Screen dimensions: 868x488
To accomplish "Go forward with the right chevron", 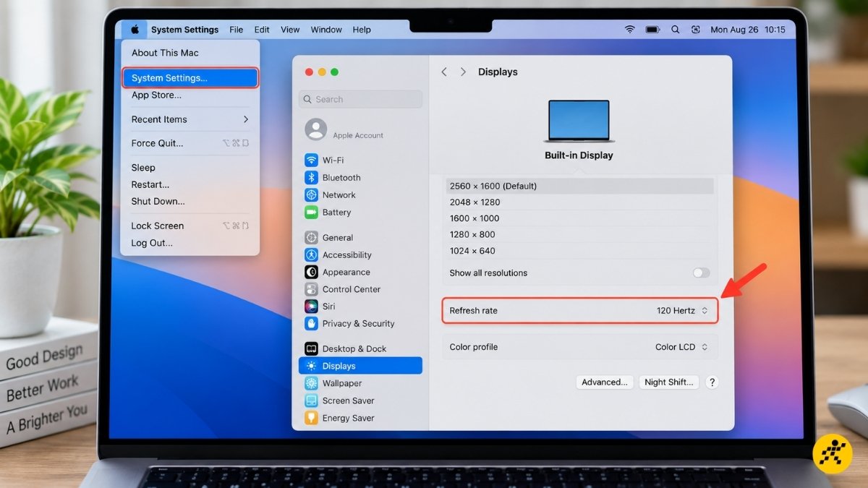I will pos(464,72).
